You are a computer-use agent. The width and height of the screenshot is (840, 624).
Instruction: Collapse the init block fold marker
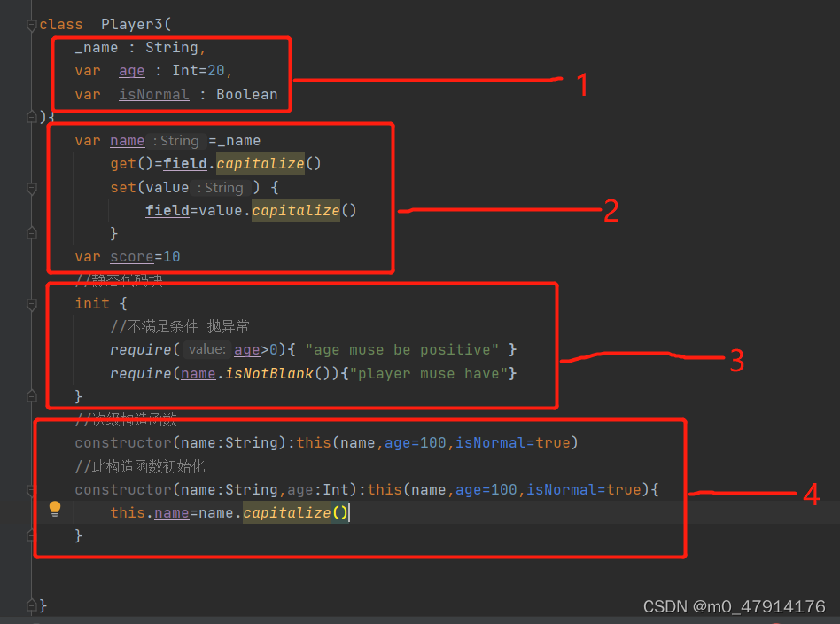[32, 304]
